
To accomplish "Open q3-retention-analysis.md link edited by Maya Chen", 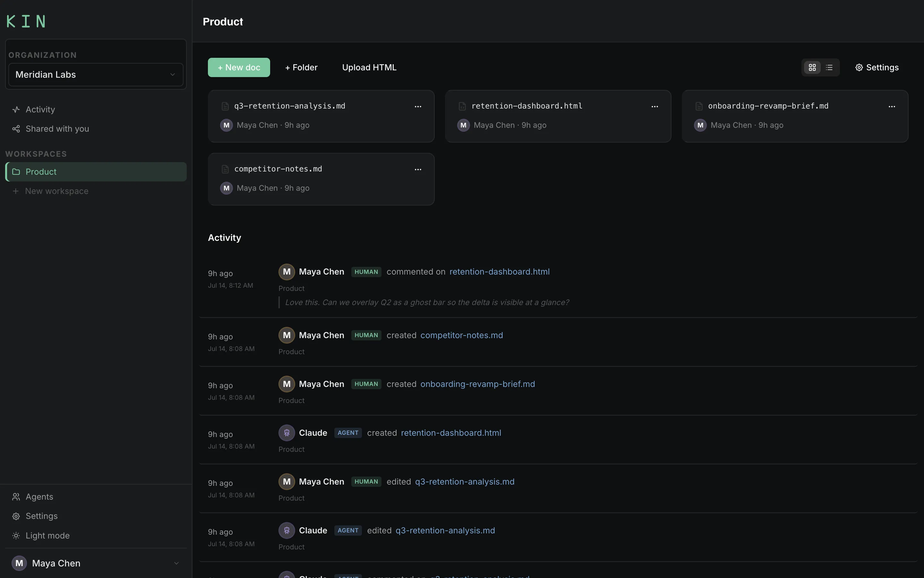I will pyautogui.click(x=465, y=482).
